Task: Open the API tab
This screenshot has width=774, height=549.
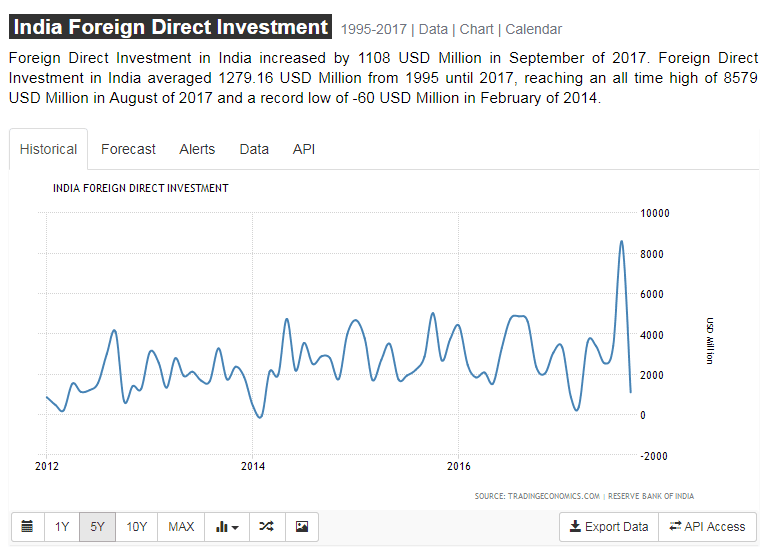Action: [x=304, y=149]
